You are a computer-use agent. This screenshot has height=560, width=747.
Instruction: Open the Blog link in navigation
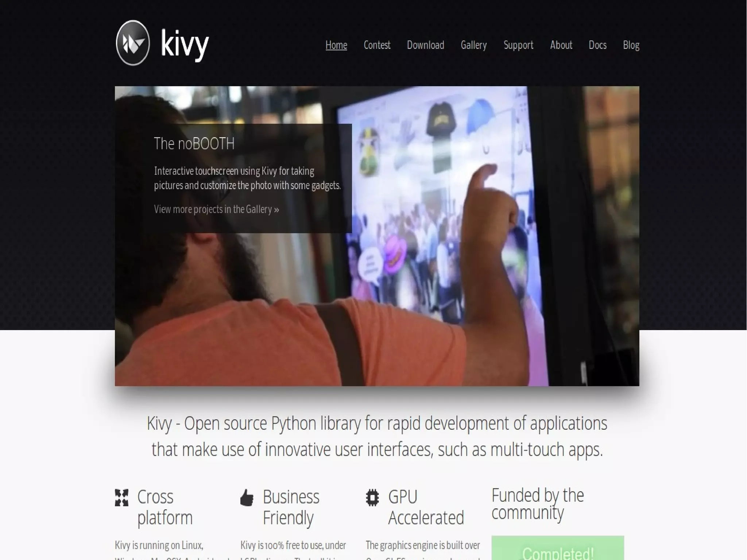[x=631, y=45]
